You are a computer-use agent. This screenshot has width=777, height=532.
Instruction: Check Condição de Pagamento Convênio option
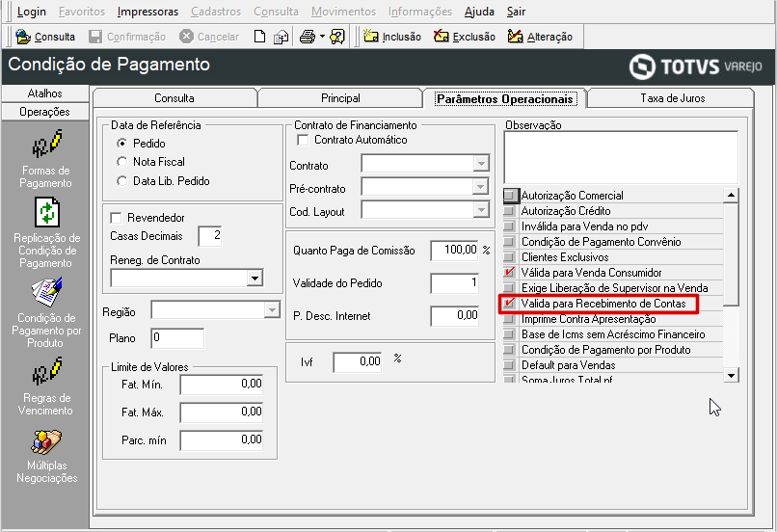[x=509, y=242]
